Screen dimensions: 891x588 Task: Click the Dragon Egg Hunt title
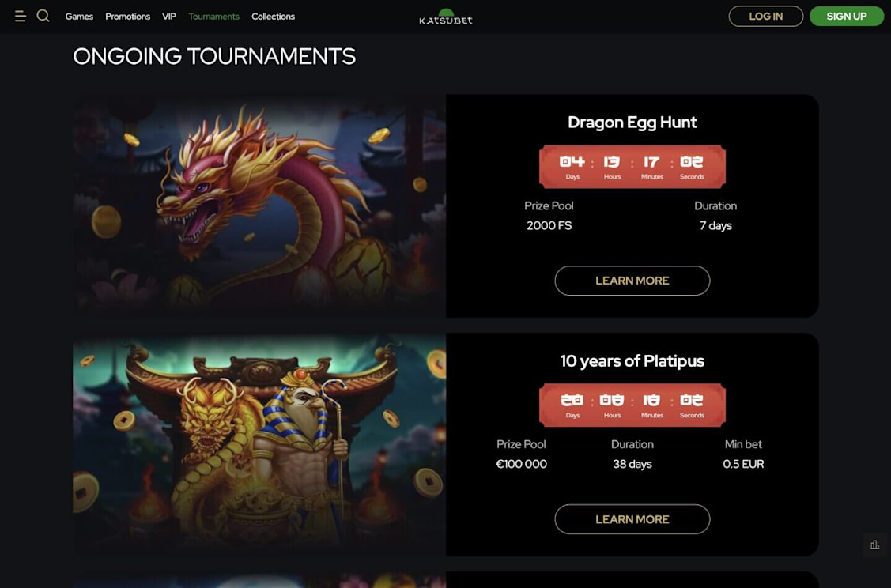pyautogui.click(x=632, y=122)
